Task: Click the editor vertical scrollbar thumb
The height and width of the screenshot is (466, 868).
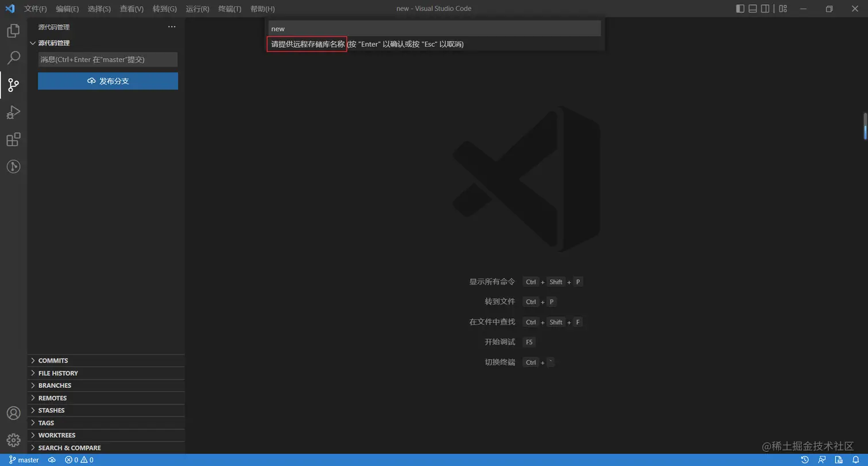Action: [865, 126]
